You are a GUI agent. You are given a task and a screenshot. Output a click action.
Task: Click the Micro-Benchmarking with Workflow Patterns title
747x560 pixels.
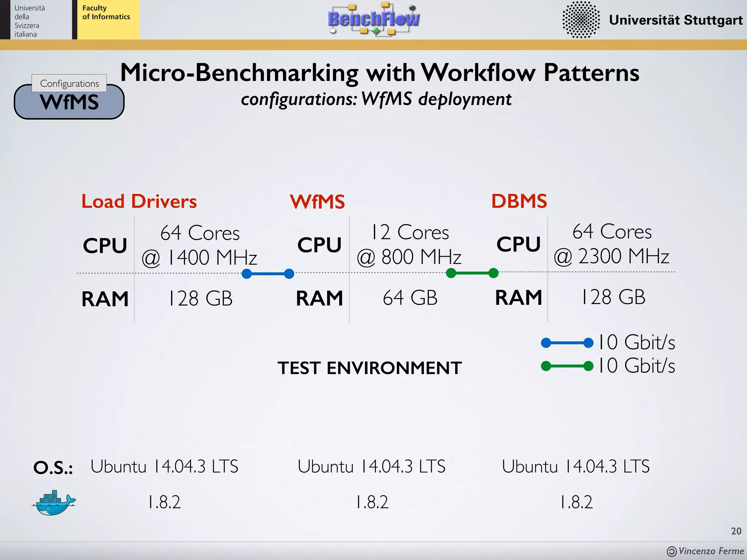tap(380, 73)
